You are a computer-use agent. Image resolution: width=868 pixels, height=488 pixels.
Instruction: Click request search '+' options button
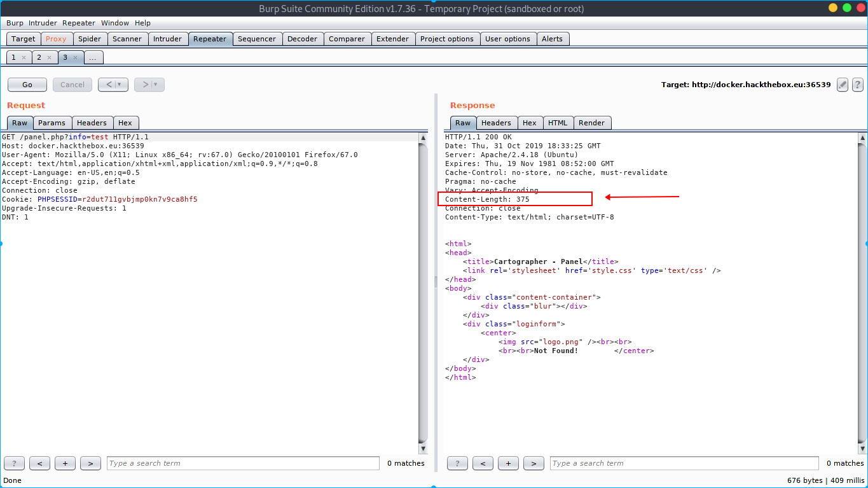65,463
